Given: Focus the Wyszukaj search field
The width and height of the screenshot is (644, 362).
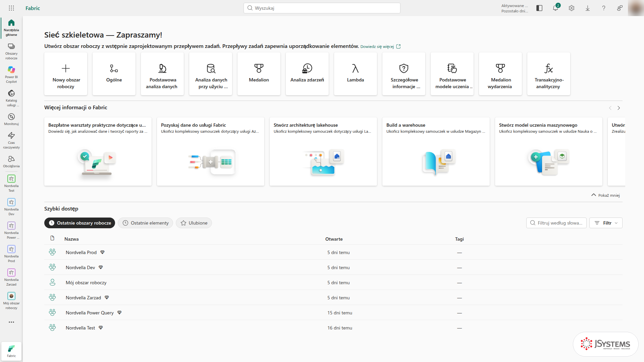Looking at the screenshot, I should [322, 8].
